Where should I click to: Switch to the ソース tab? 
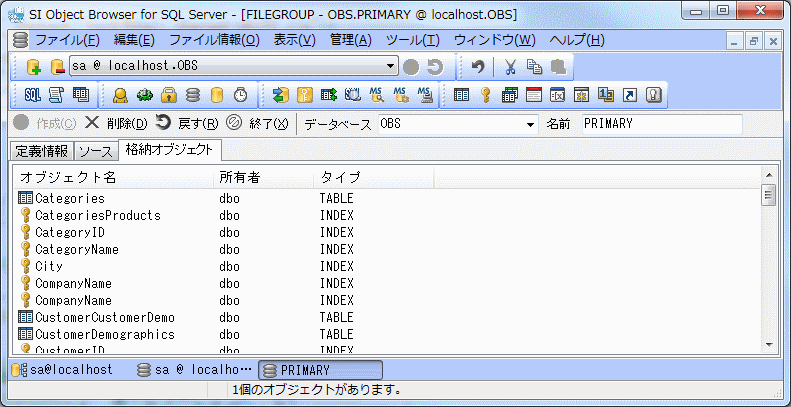[96, 152]
